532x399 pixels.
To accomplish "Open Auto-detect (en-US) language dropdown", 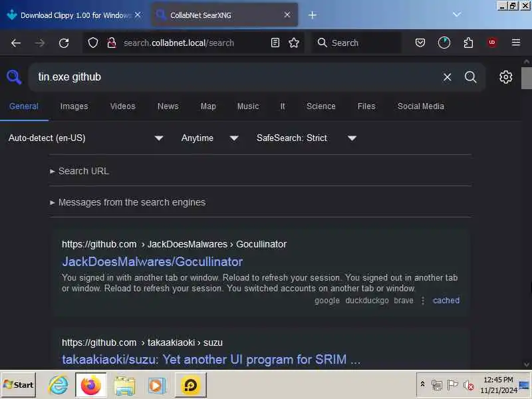I will pos(86,138).
